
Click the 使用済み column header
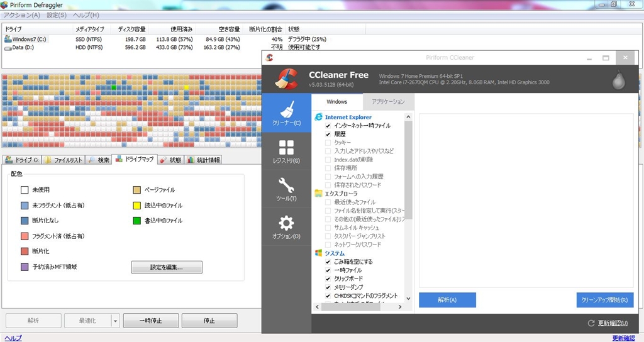tap(172, 29)
